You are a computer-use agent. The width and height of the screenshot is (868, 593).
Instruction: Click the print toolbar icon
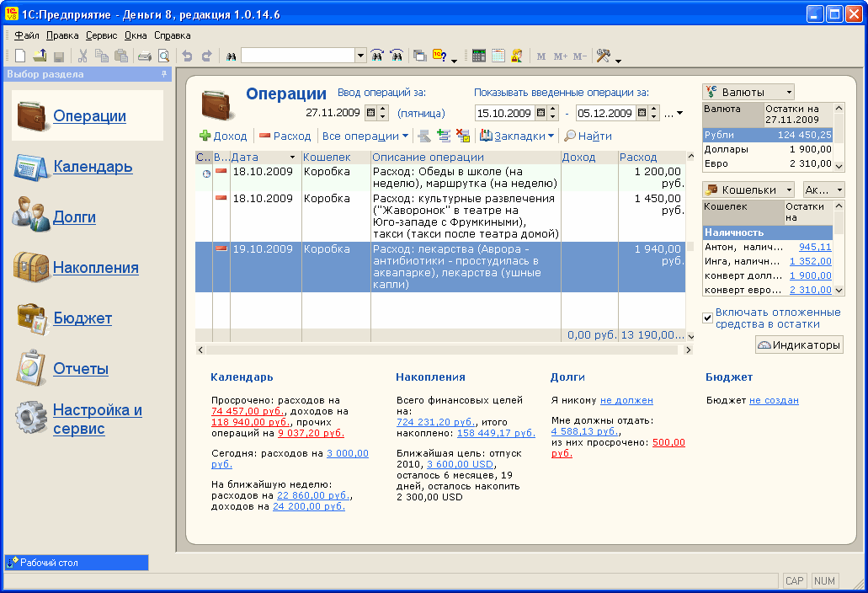pyautogui.click(x=145, y=56)
